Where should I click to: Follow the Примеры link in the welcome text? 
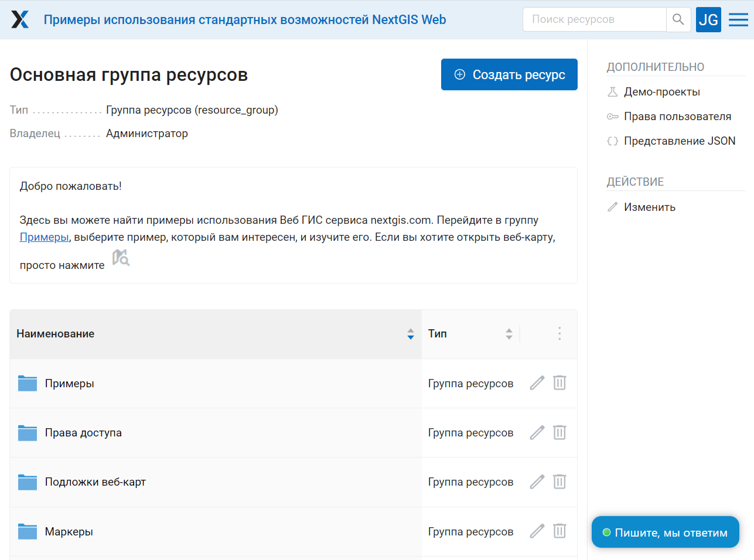pyautogui.click(x=44, y=237)
